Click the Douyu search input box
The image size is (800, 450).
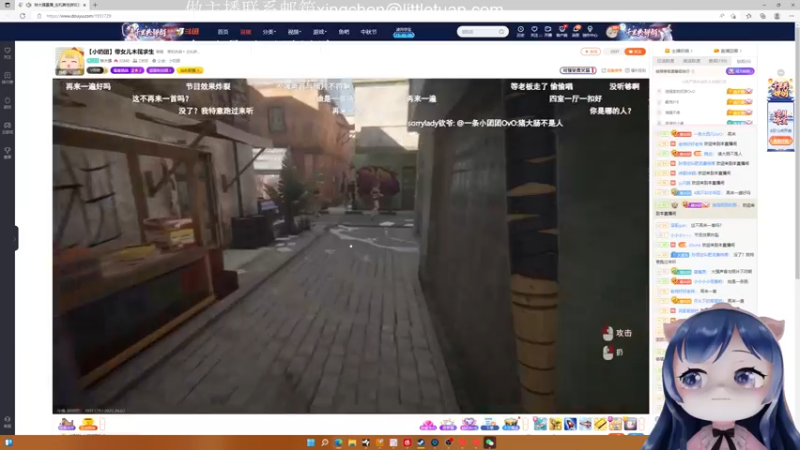tap(479, 32)
